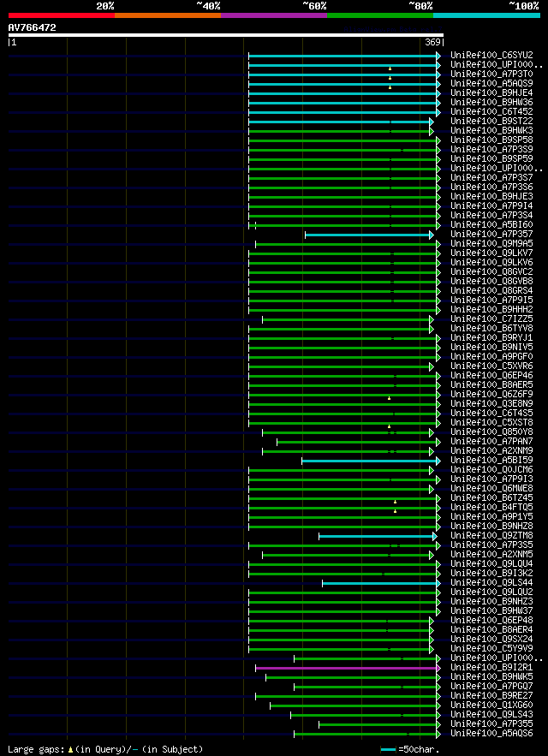The width and height of the screenshot is (548, 756).
Task: Select the UniRef100_Q3E8N9 label
Action: [x=491, y=403]
